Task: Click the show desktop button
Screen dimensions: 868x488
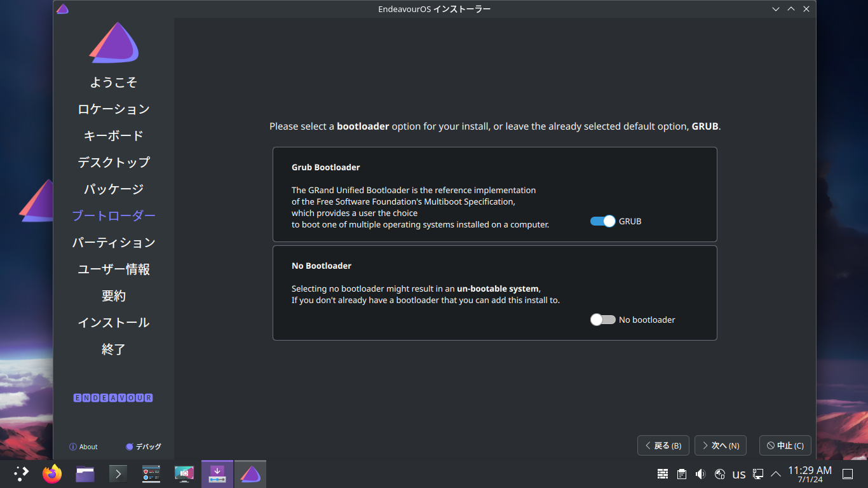Action: [x=848, y=474]
